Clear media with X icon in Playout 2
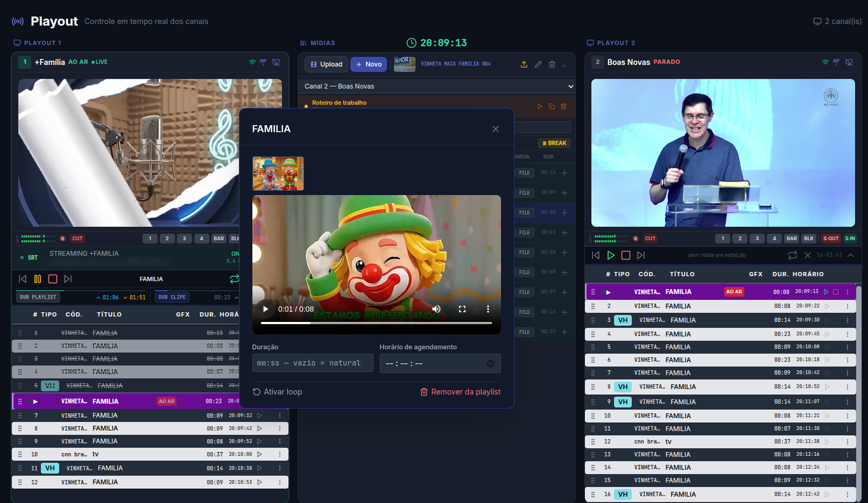The height and width of the screenshot is (503, 868). click(808, 255)
